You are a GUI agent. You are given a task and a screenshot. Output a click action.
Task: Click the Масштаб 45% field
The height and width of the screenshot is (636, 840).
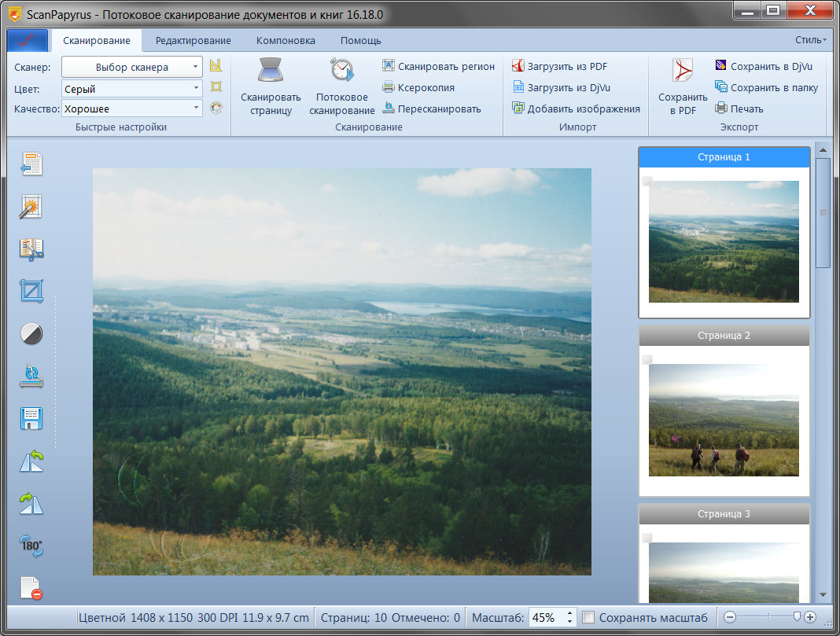(547, 617)
